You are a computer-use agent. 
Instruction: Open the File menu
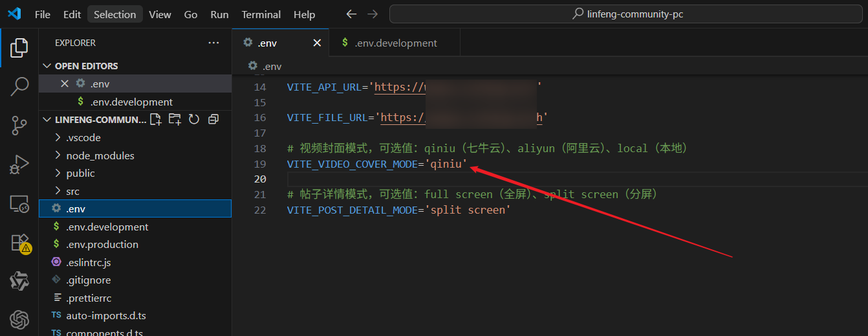tap(42, 14)
